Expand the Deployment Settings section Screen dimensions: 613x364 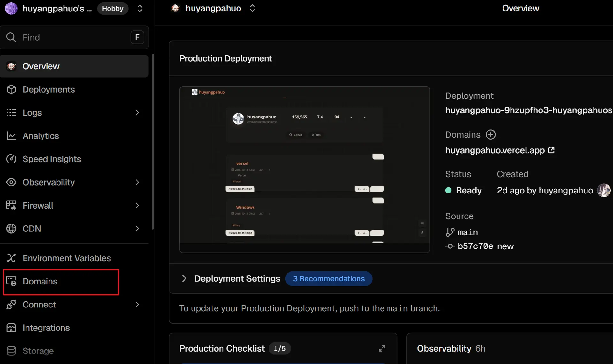[184, 278]
